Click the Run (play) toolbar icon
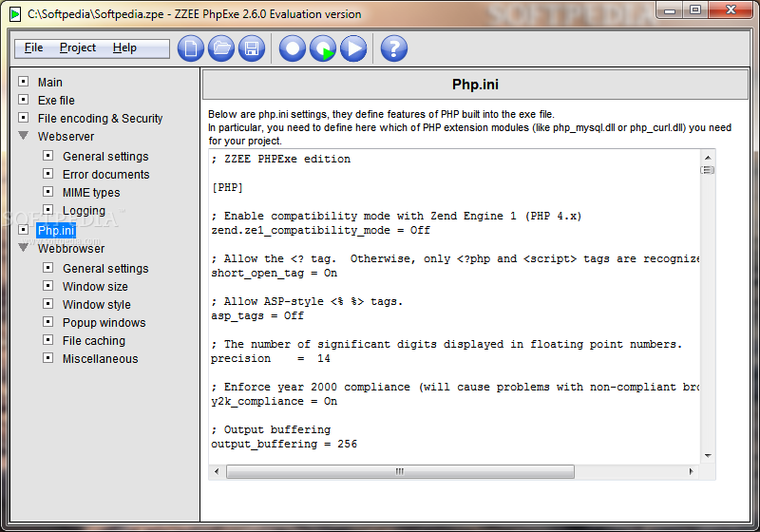 353,48
